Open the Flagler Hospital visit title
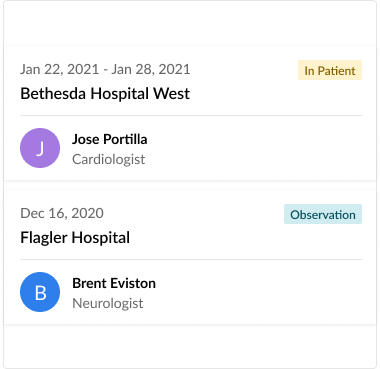The image size is (380, 369). click(75, 238)
